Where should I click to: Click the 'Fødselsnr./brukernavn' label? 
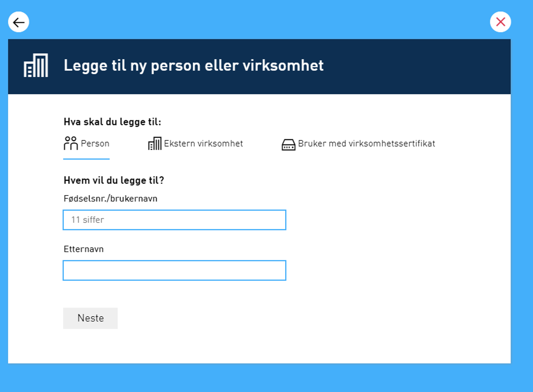click(x=110, y=199)
